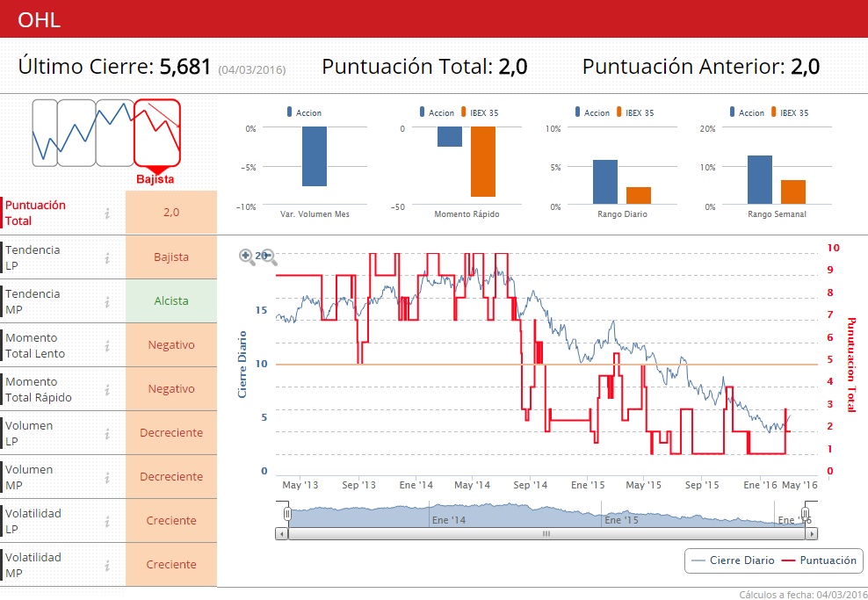868x600 pixels.
Task: Click the zoom in magnifier icon
Action: pos(247,257)
